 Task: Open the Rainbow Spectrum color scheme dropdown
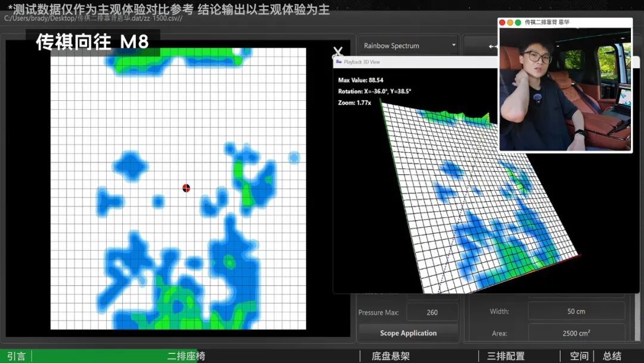[409, 45]
